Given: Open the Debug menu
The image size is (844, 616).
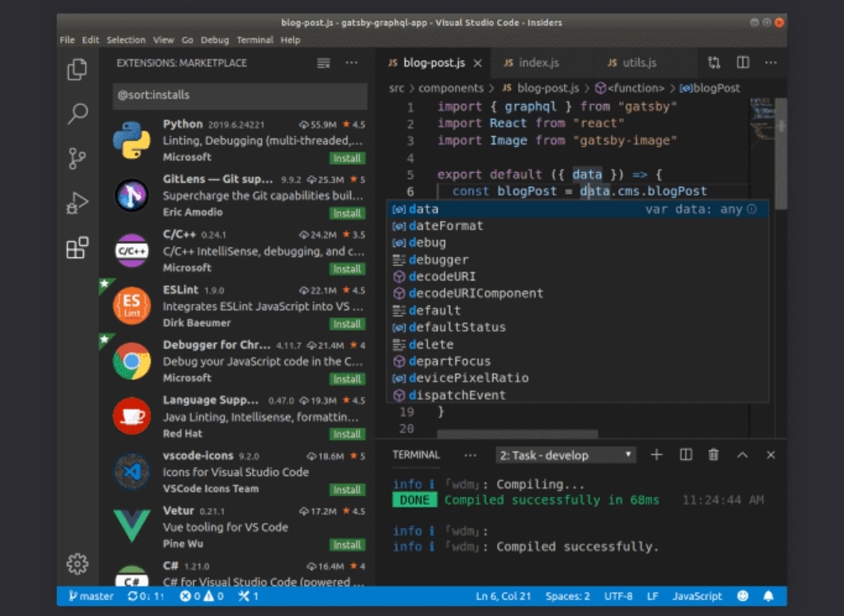Looking at the screenshot, I should click(x=215, y=40).
